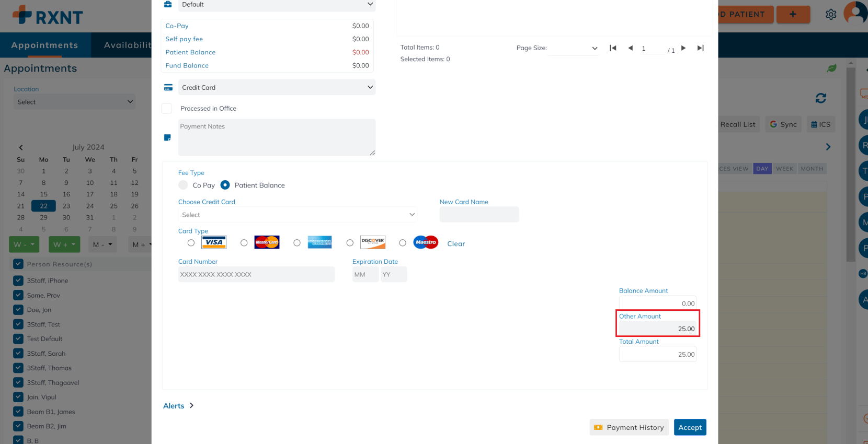Click the settings gear icon
The image size is (868, 444).
(x=831, y=15)
